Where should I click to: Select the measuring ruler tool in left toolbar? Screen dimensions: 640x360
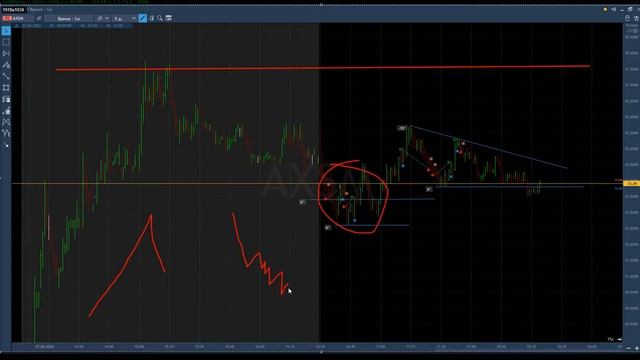(6, 53)
